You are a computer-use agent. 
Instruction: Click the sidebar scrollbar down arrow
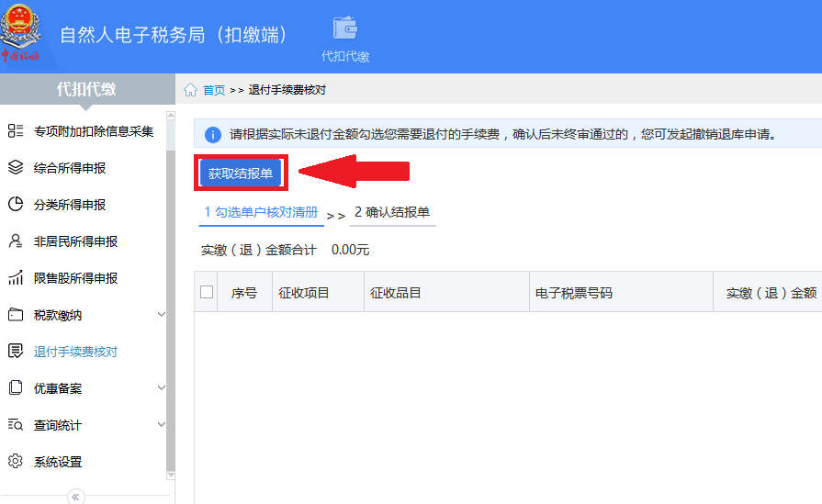tap(171, 476)
